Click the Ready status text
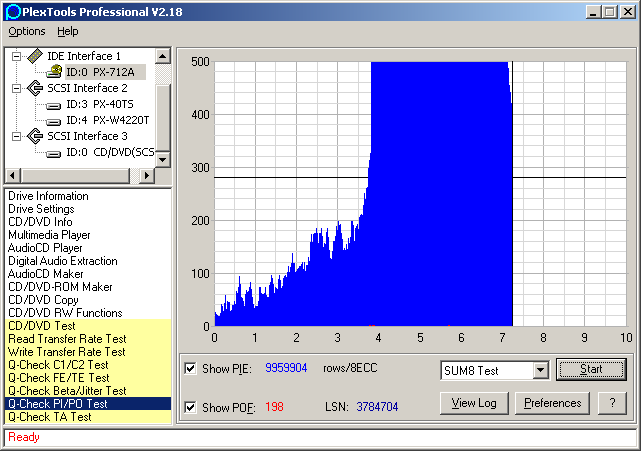This screenshot has height=451, width=641. pyautogui.click(x=24, y=437)
